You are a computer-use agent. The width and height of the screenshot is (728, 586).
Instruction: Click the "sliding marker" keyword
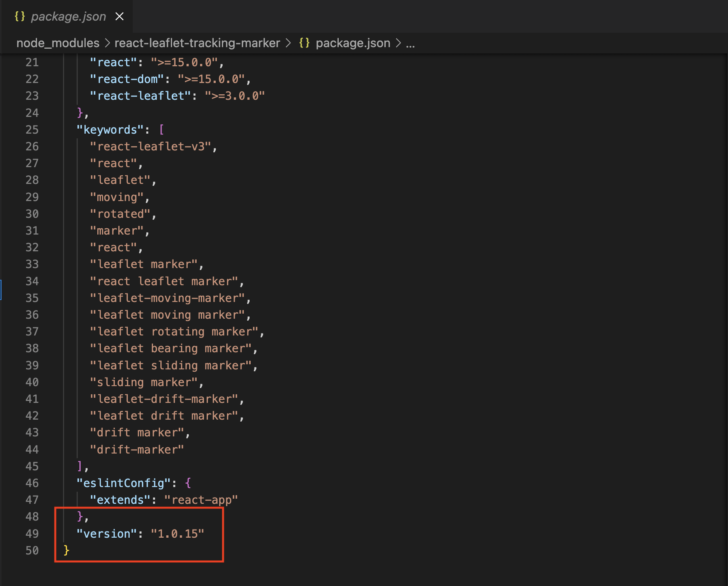pyautogui.click(x=144, y=382)
